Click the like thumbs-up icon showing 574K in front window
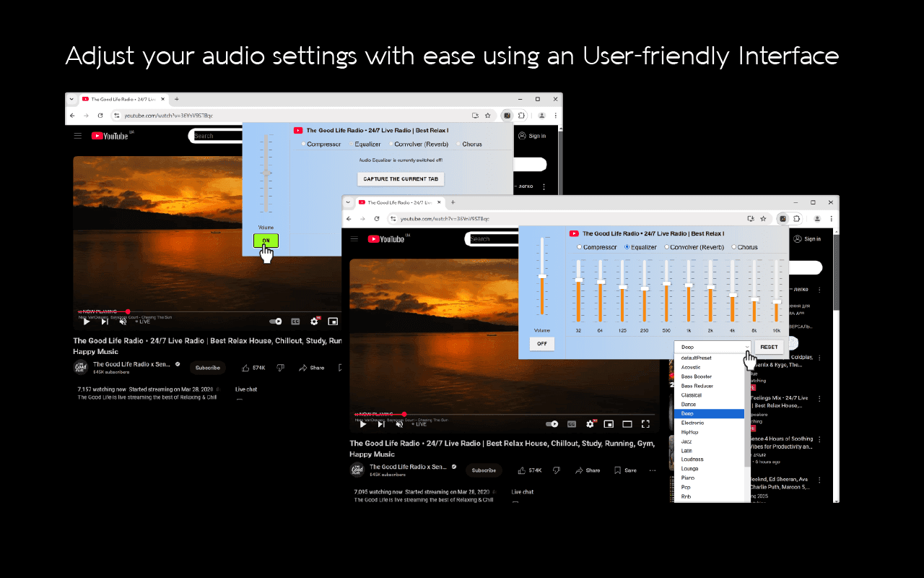The width and height of the screenshot is (924, 578). (522, 470)
